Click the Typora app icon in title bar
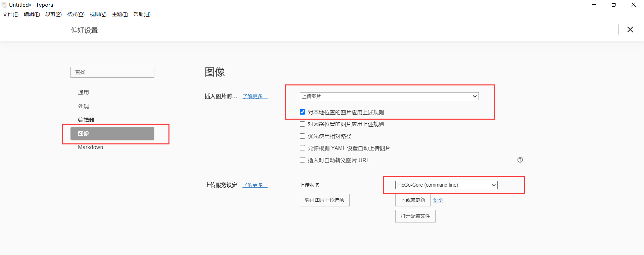Viewport: 644px width, 255px height. [4, 5]
